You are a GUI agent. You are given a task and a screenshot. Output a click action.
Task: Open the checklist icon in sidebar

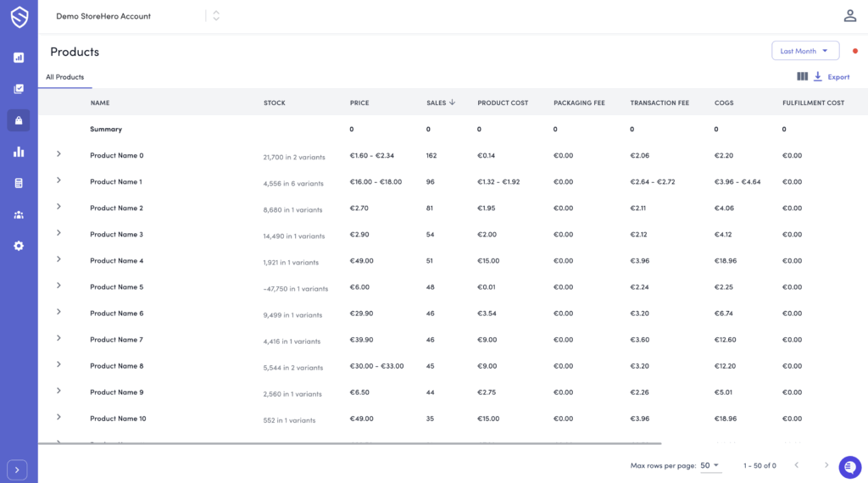tap(19, 89)
